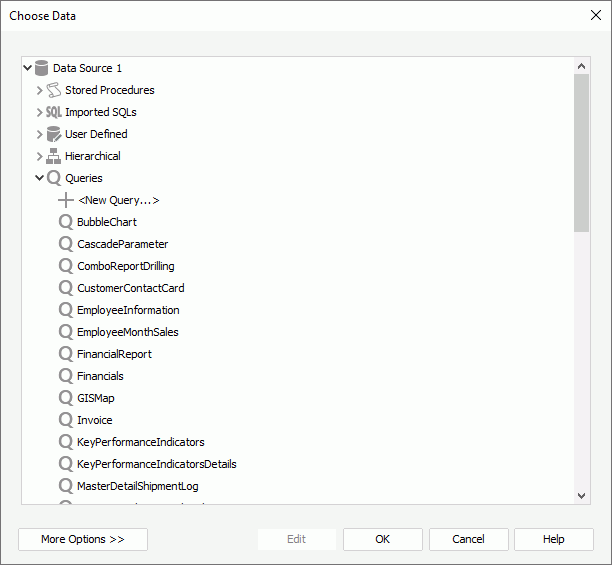Select the Invoice query name
This screenshot has width=612, height=565.
95,420
